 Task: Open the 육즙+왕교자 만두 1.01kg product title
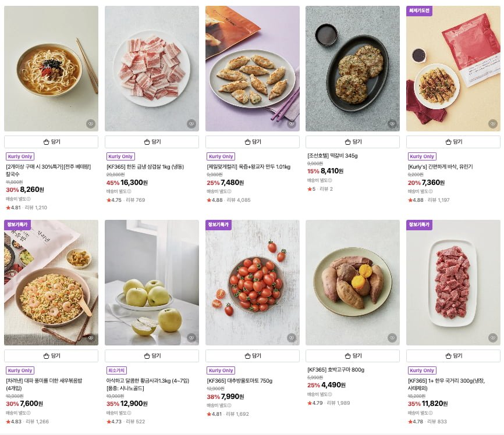[x=249, y=166]
